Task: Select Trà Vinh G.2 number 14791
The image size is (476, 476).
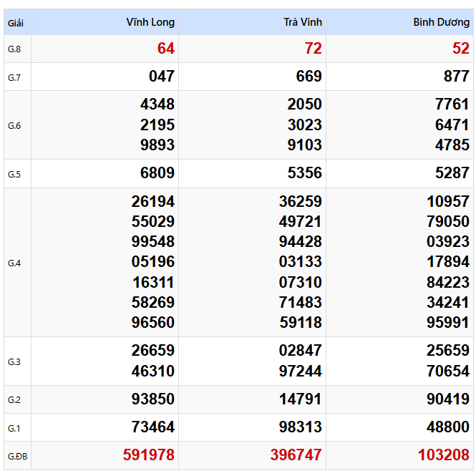Action: tap(300, 399)
